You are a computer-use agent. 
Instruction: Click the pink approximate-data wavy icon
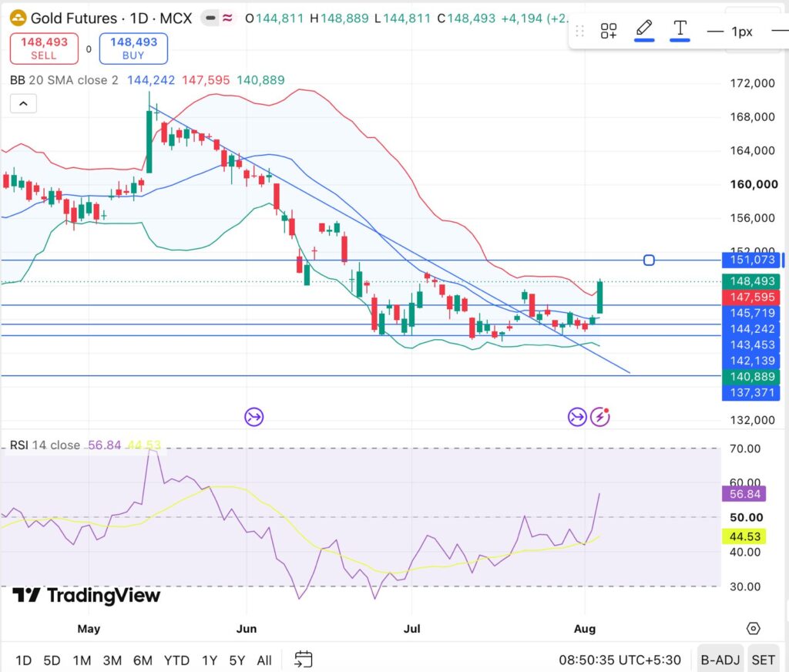coord(227,18)
